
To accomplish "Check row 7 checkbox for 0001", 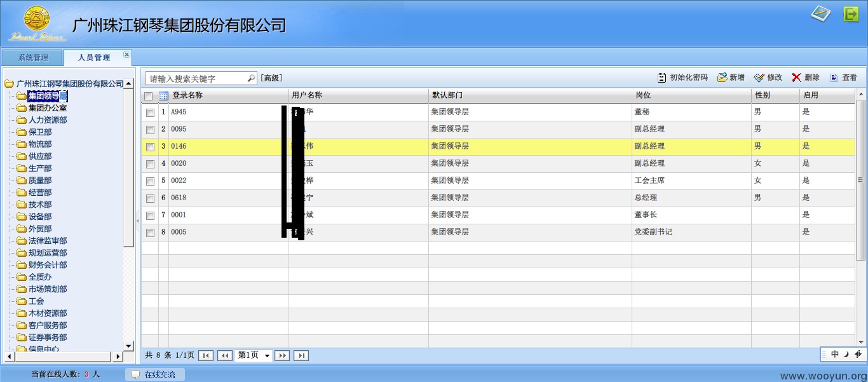I will [150, 215].
